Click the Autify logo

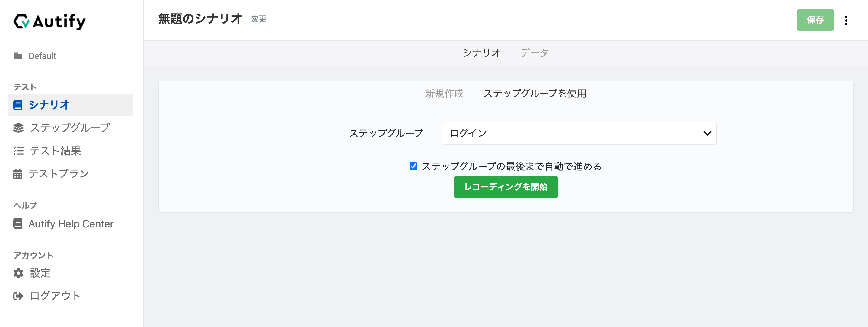[x=49, y=21]
